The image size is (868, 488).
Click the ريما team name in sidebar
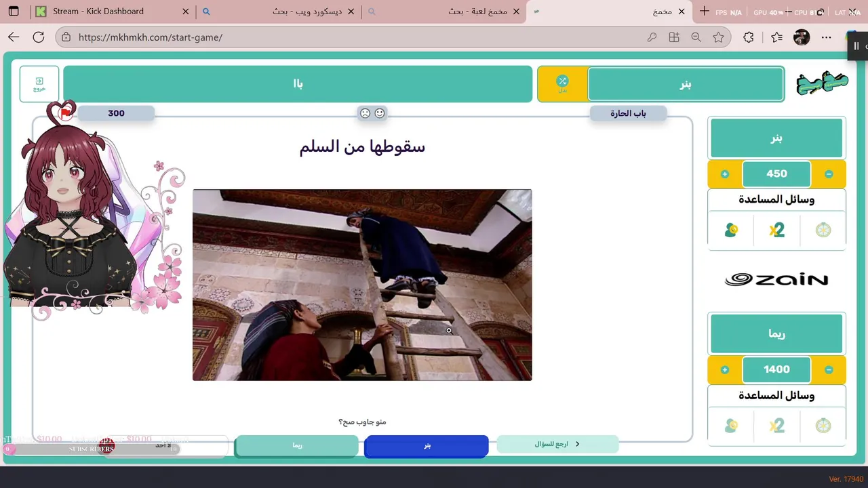pos(776,333)
